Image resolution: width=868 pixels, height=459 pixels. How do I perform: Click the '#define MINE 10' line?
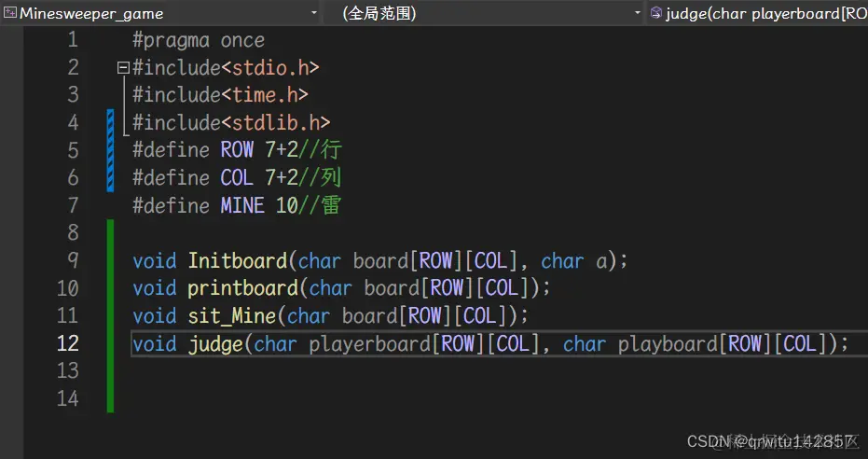coord(215,205)
